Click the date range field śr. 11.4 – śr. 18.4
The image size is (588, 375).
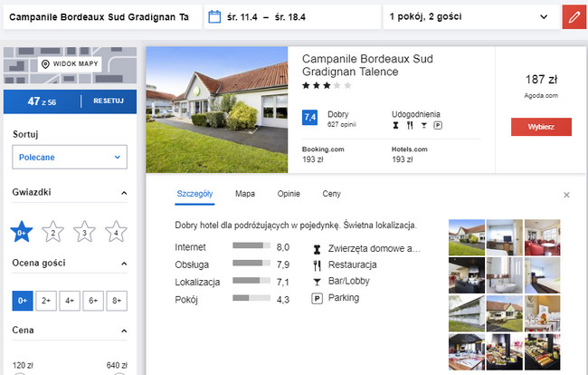(292, 17)
